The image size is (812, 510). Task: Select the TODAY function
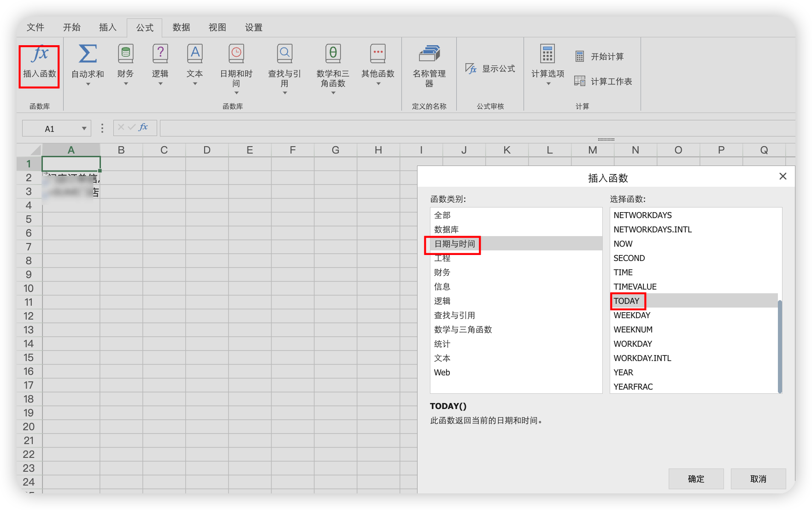coord(694,301)
